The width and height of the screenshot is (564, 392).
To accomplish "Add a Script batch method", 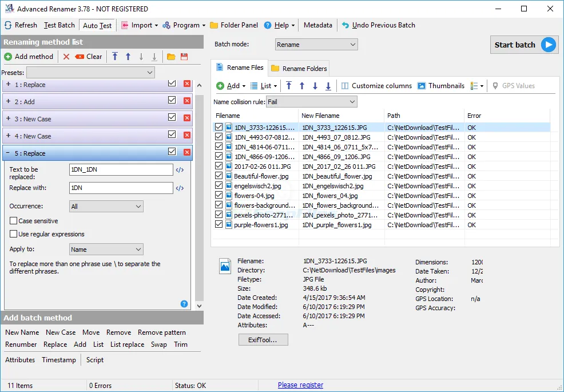I will click(95, 360).
